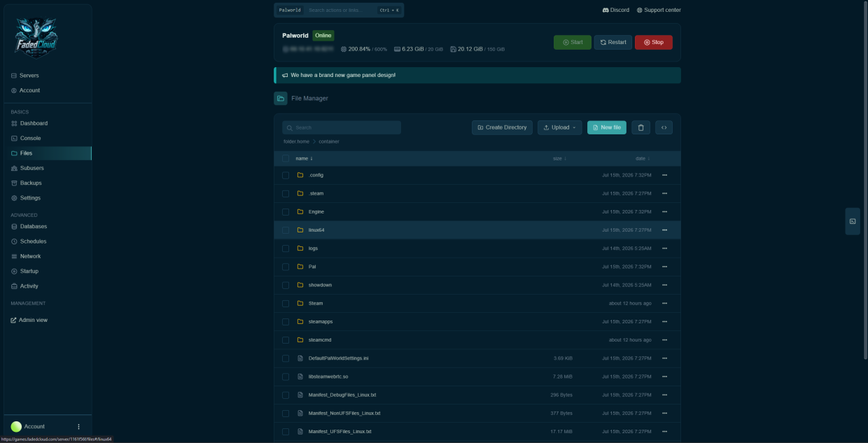Open the Support center link
Image resolution: width=868 pixels, height=443 pixels.
[659, 10]
